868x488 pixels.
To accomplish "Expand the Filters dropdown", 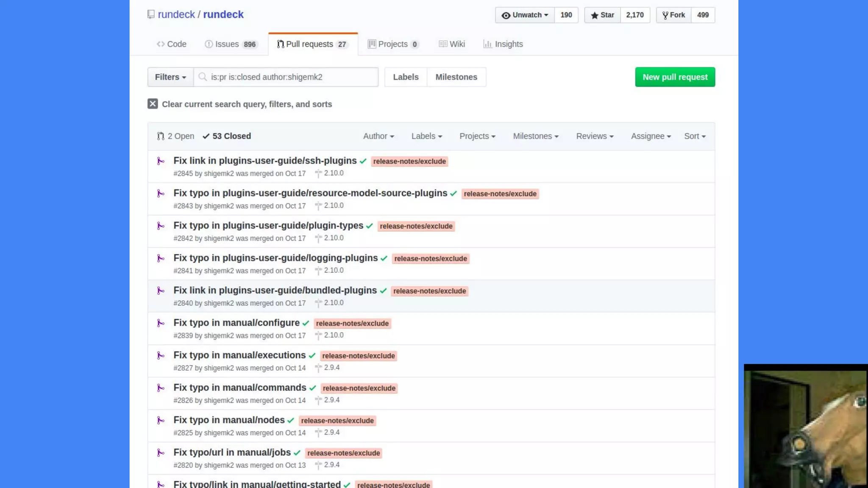I will tap(170, 77).
